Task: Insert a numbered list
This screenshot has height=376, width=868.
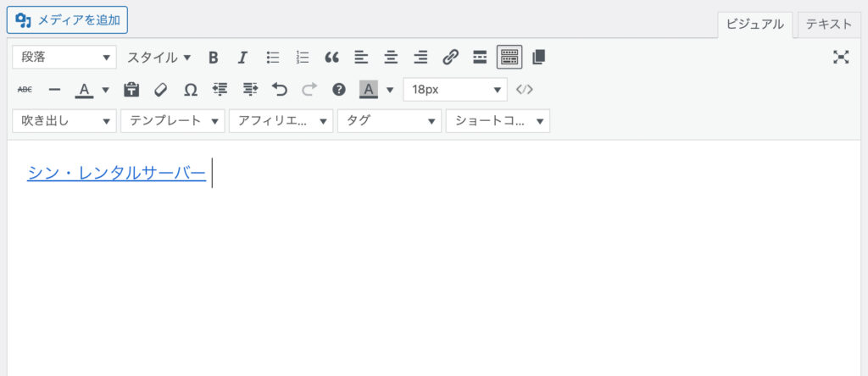Action: (x=303, y=57)
